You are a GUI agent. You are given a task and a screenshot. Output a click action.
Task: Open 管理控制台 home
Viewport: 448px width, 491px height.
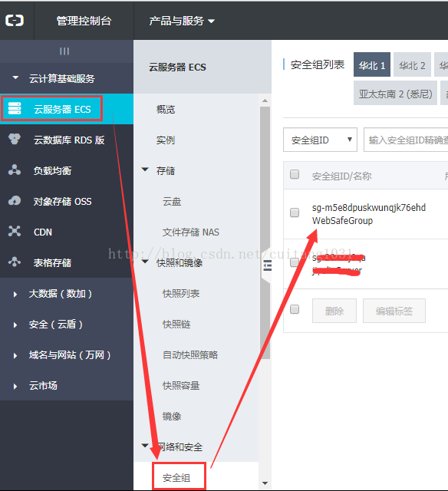click(84, 21)
